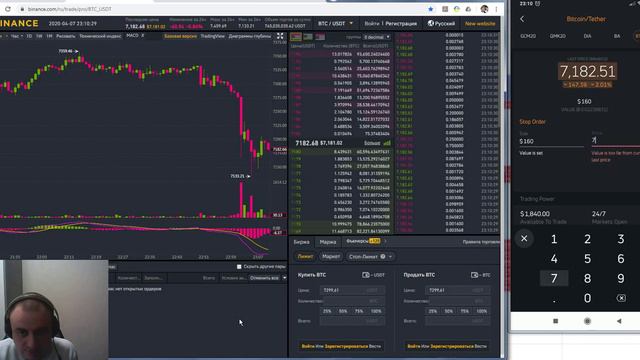Show sell-only order book view
The width and height of the screenshot is (640, 360).
320,37
